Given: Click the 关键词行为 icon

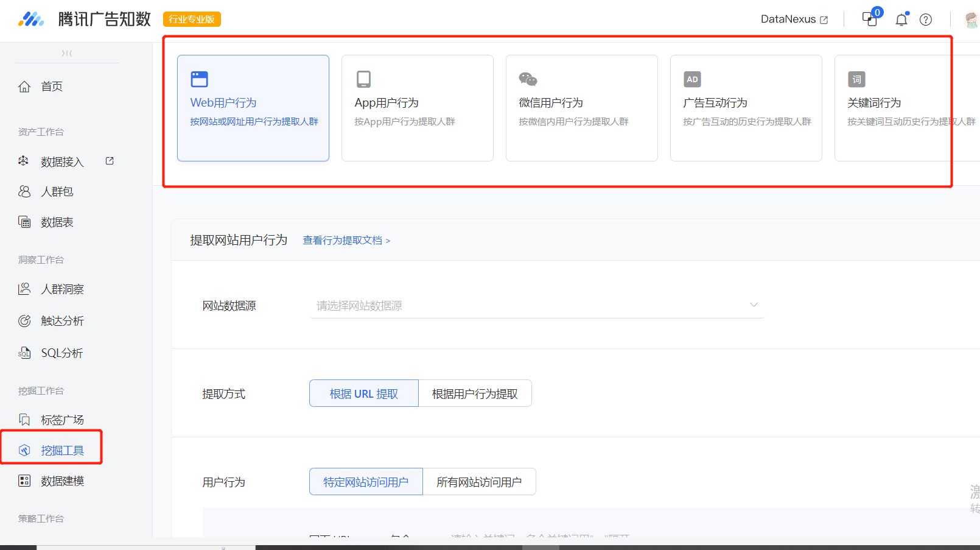Looking at the screenshot, I should (x=856, y=79).
